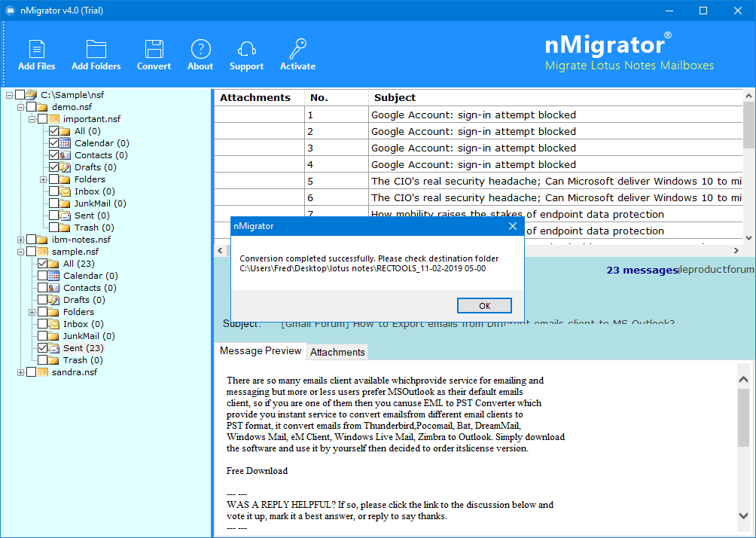
Task: Select the Contacts icon under sample.nsf
Action: [54, 288]
